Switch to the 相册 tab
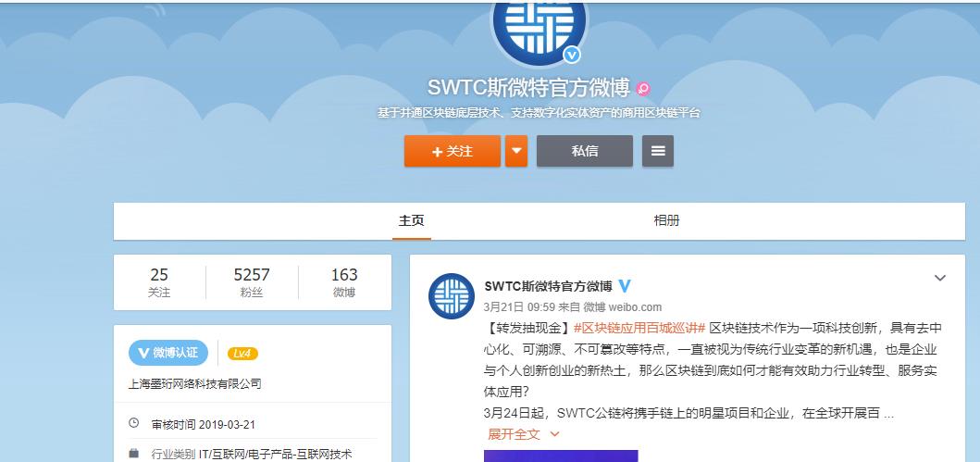Image resolution: width=980 pixels, height=462 pixels. (666, 220)
